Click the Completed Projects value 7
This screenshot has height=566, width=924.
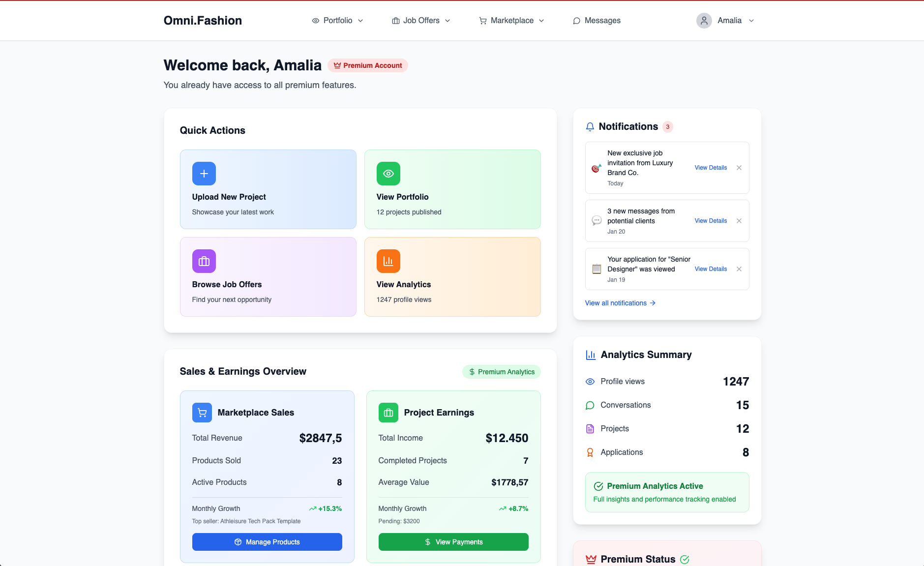[x=526, y=461]
